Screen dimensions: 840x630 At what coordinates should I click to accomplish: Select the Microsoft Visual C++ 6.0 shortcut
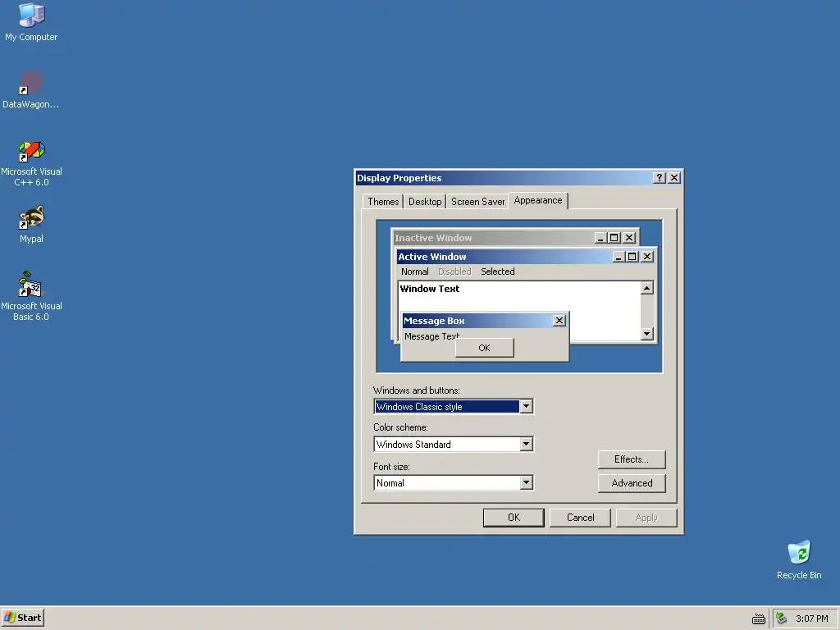31,163
